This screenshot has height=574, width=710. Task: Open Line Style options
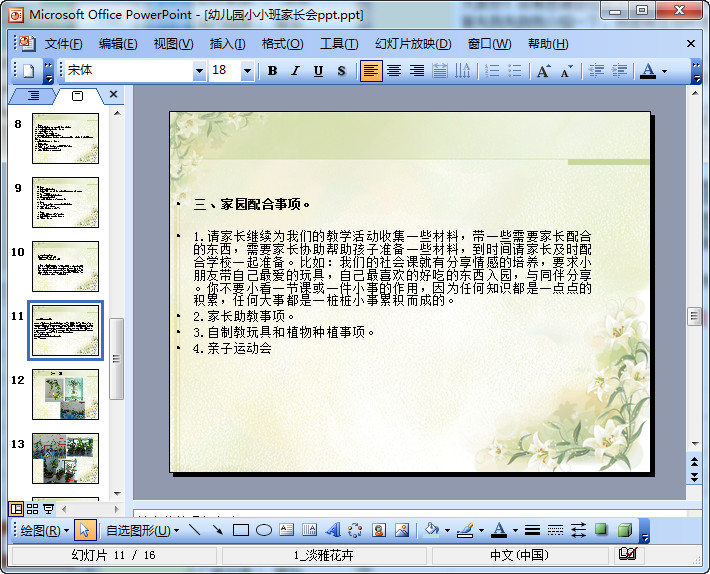(x=532, y=530)
